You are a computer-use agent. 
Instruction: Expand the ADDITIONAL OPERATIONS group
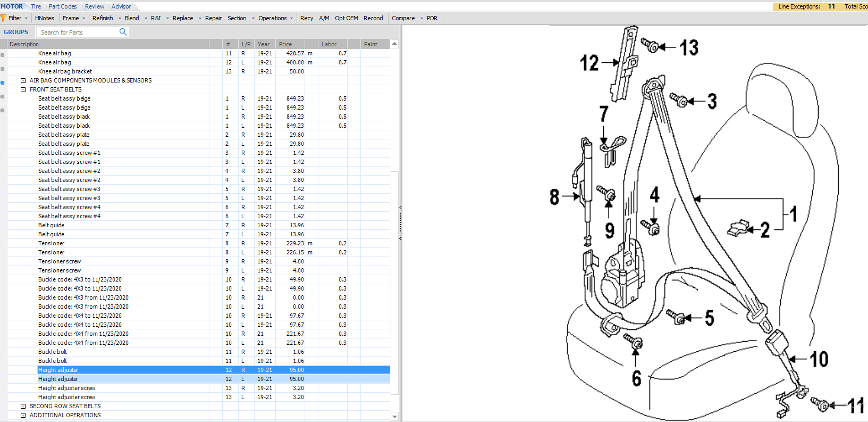23,415
